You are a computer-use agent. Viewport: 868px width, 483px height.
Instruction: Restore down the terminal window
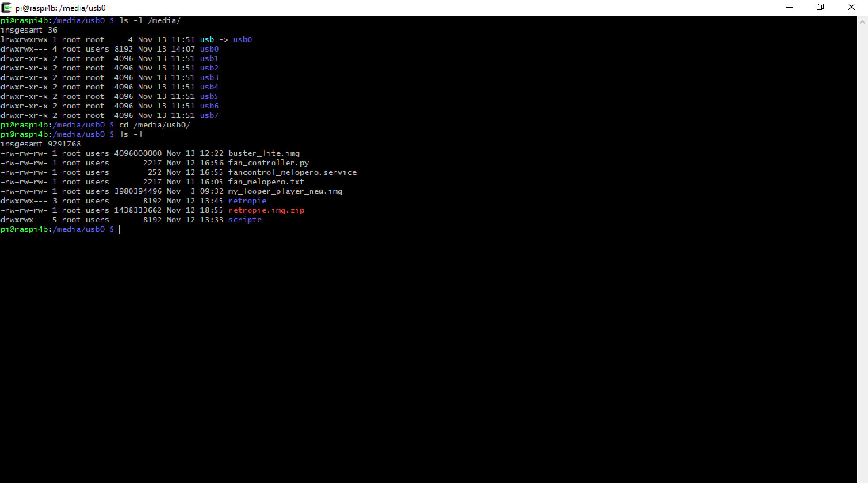click(x=820, y=7)
